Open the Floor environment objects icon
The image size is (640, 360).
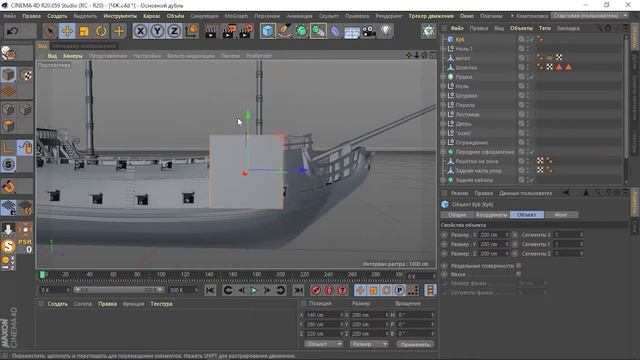pos(352,31)
